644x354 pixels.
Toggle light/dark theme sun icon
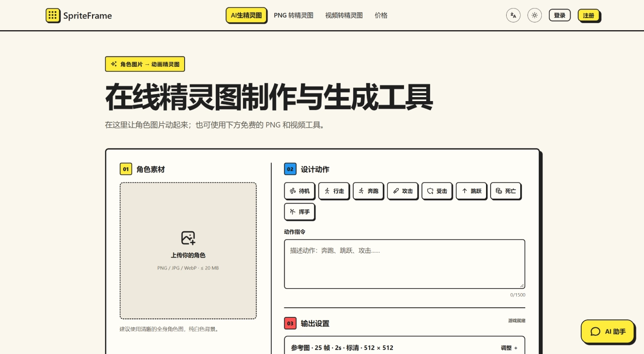click(x=534, y=15)
